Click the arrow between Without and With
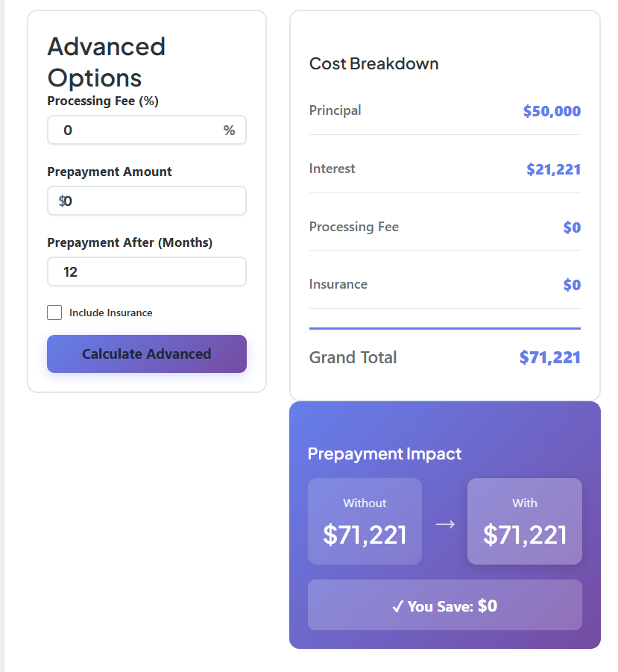 click(x=445, y=524)
